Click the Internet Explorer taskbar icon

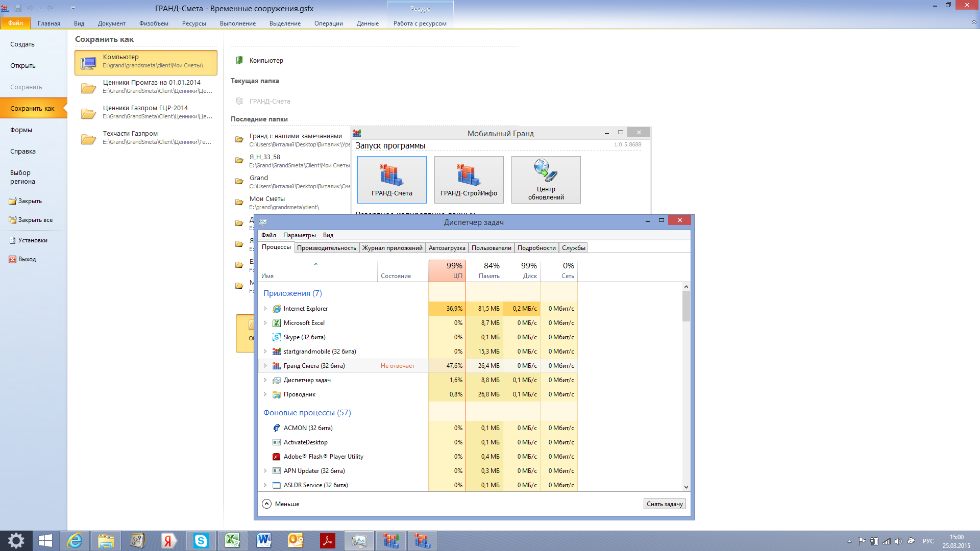tap(75, 541)
